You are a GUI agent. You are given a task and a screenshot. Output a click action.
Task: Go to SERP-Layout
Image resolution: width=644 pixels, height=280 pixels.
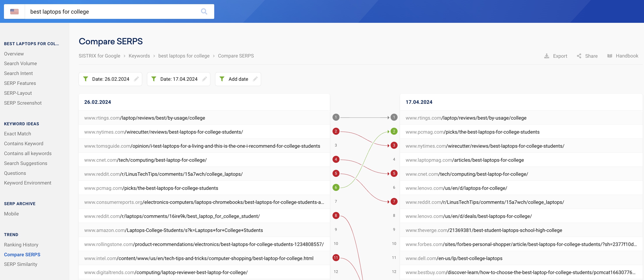tap(18, 93)
